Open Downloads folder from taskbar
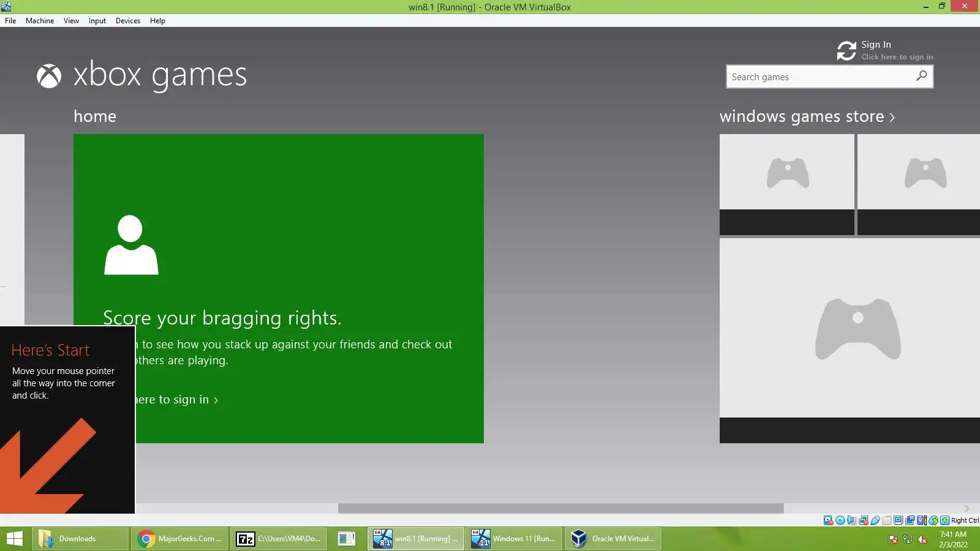The width and height of the screenshot is (980, 551). click(79, 539)
